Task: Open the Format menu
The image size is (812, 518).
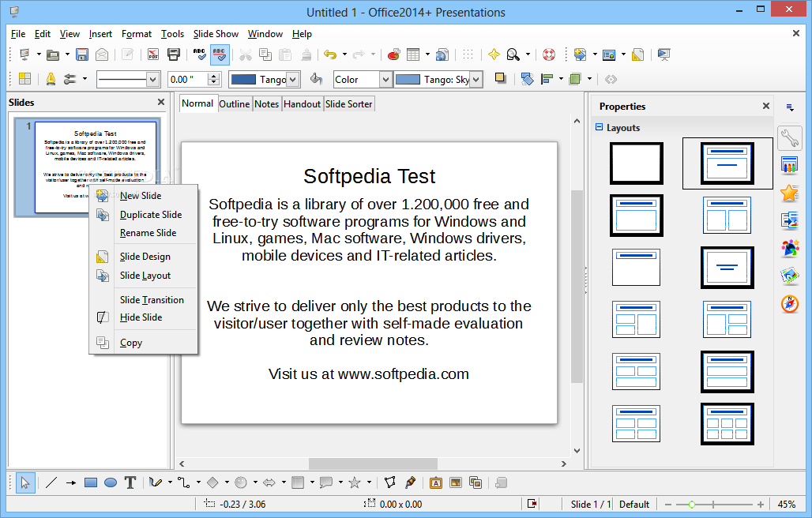Action: point(136,34)
